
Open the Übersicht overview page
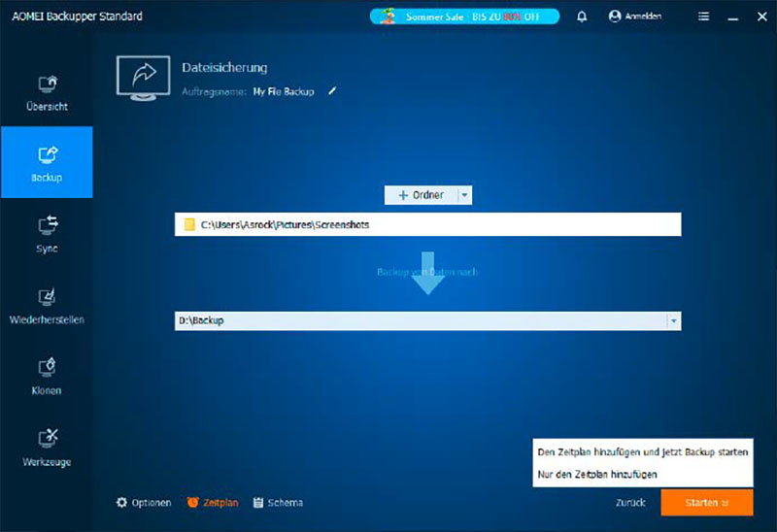[47, 91]
